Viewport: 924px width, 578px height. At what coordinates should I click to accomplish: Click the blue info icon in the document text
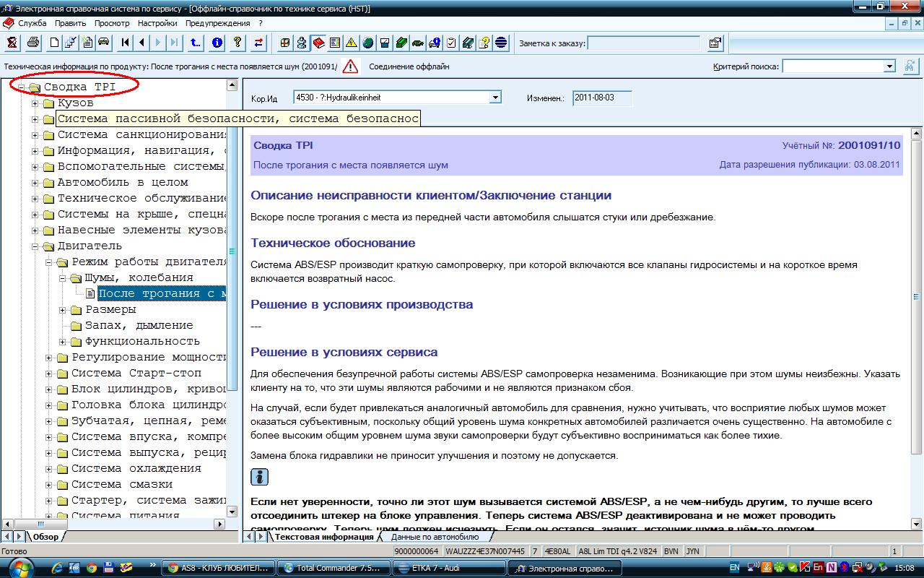tap(260, 478)
